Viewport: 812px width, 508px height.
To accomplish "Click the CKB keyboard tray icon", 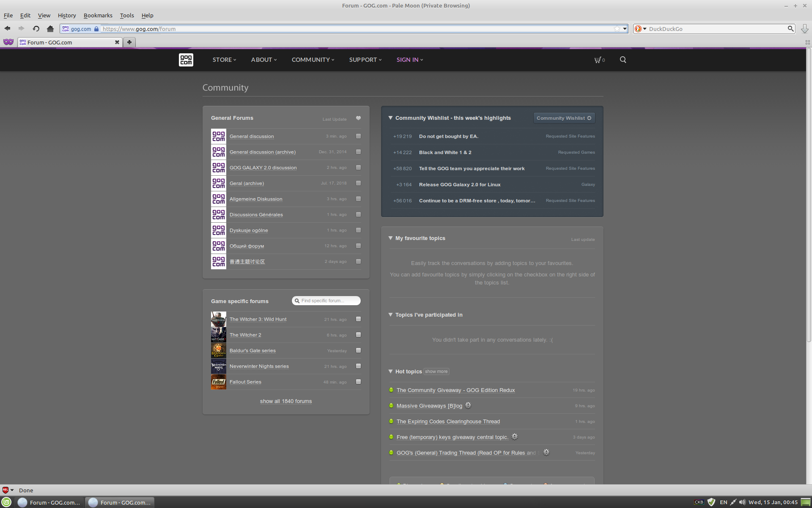I will click(x=699, y=502).
